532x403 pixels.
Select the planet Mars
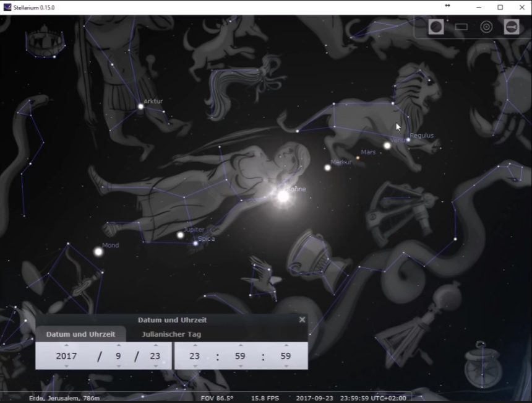[358, 158]
